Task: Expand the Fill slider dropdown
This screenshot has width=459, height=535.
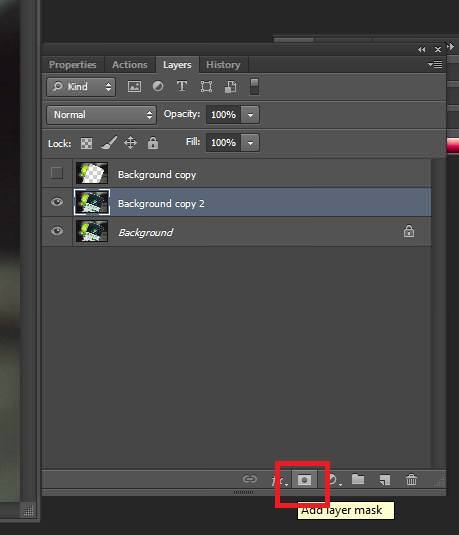Action: (x=250, y=143)
